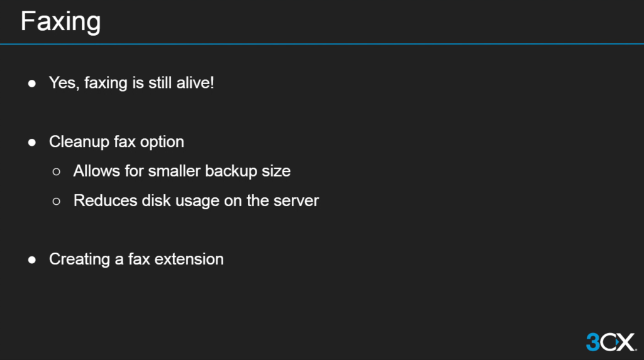The height and width of the screenshot is (360, 644).
Task: Click the bullet dot before "Cleanup fax option"
Action: tap(32, 143)
